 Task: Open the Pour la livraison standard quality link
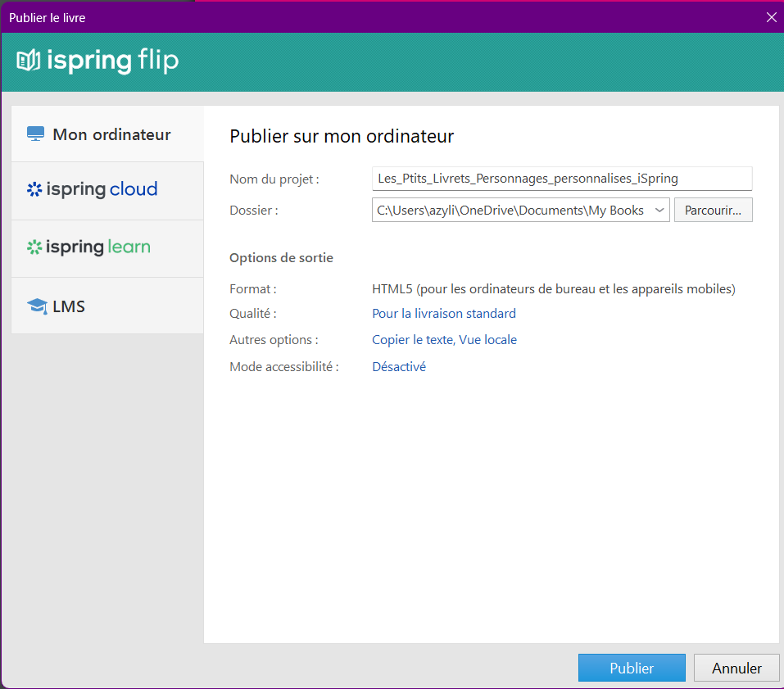(x=444, y=314)
